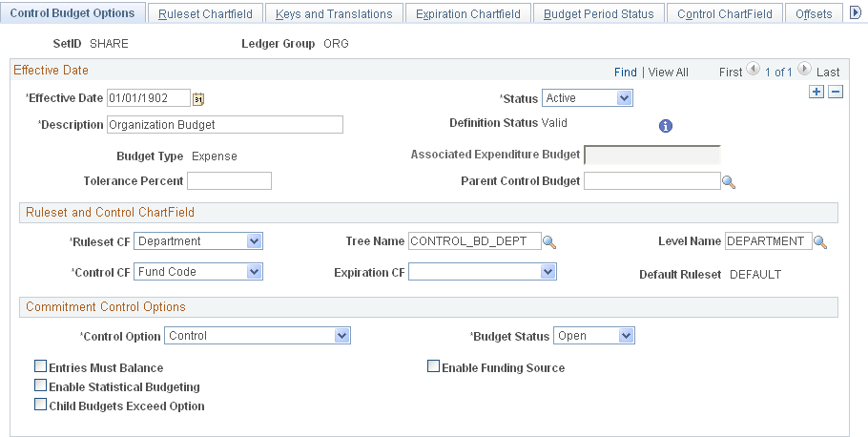Viewport: 868px width, 437px height.
Task: Look up Tree Name with magnifier icon
Action: 549,242
